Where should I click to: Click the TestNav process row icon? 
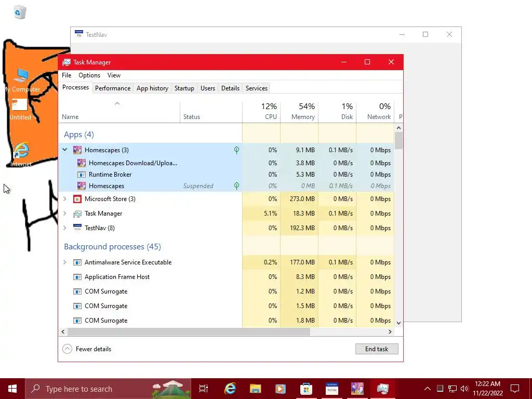point(77,228)
